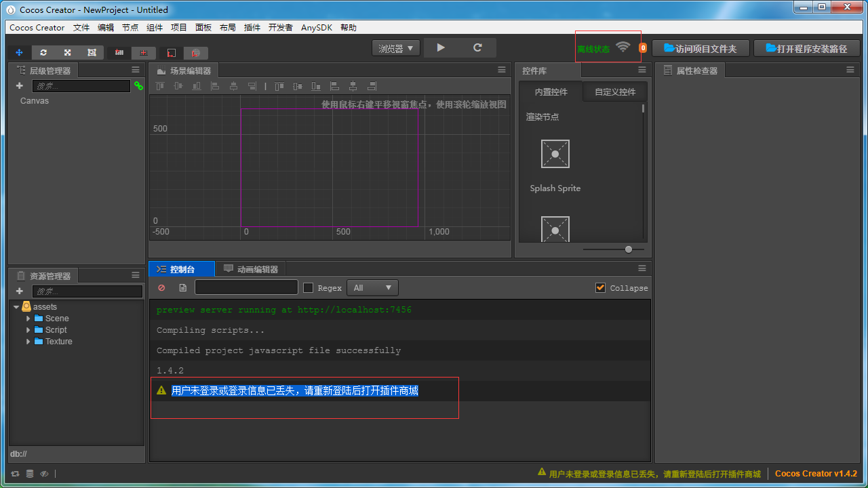Select the Rotate transform tool
Image resolution: width=868 pixels, height=488 pixels.
pyautogui.click(x=43, y=52)
